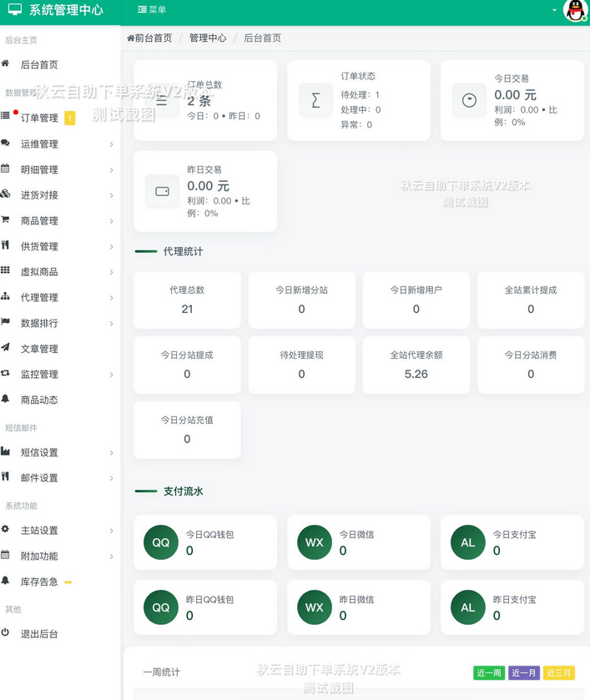590x700 pixels.
Task: Click the gear icon beside 主站设置
Action: point(5,529)
